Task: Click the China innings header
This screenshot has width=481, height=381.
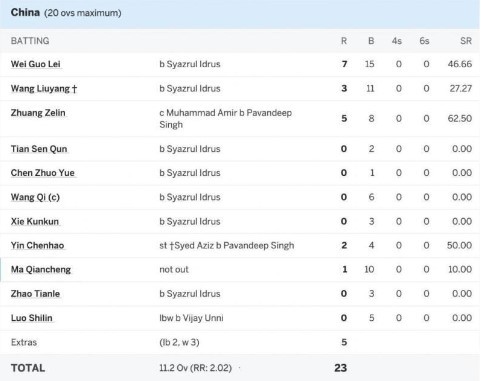Action: pos(66,13)
